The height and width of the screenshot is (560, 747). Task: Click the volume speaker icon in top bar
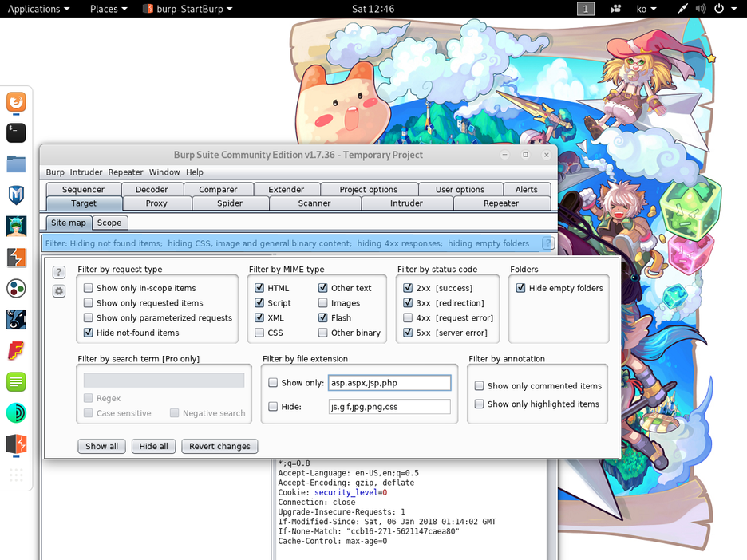pyautogui.click(x=701, y=9)
